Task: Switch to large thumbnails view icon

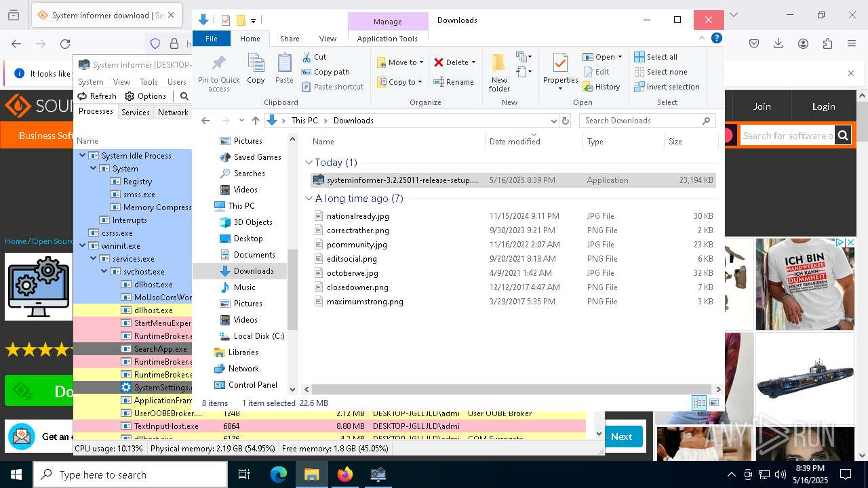Action: pos(714,403)
